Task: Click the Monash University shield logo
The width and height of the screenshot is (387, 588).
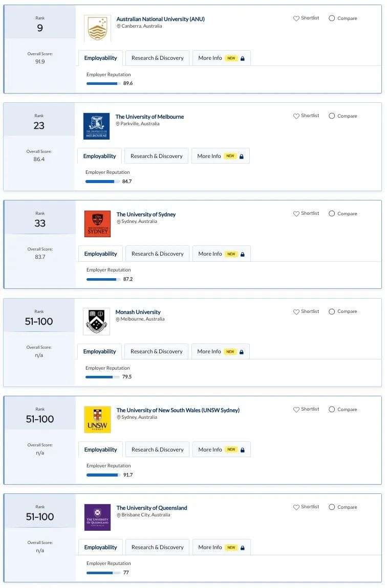Action: [96, 322]
